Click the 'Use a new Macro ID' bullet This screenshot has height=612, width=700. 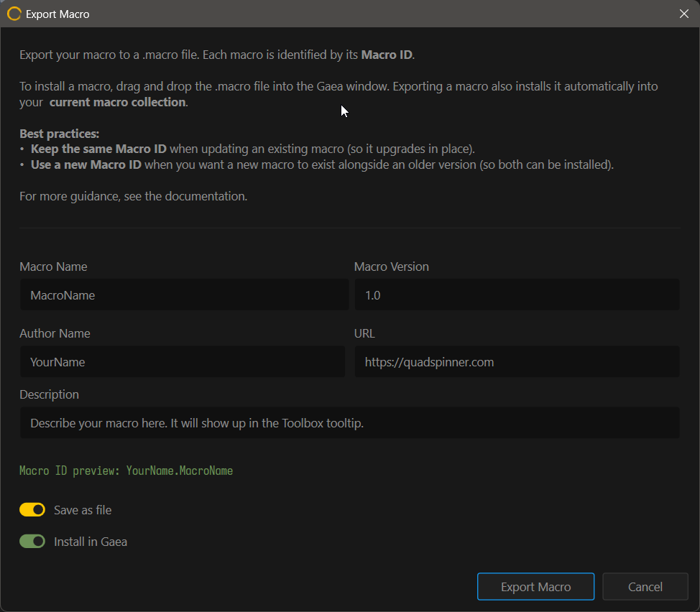(x=317, y=164)
